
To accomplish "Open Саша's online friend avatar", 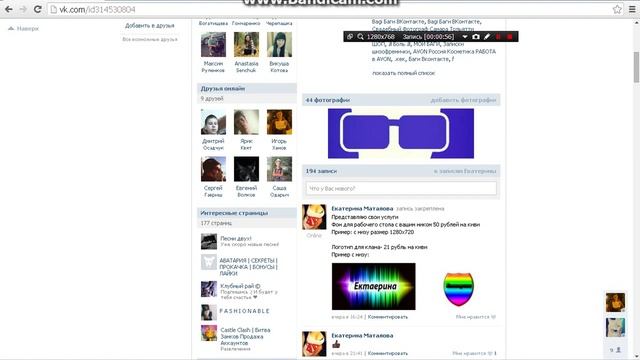I will [x=279, y=169].
